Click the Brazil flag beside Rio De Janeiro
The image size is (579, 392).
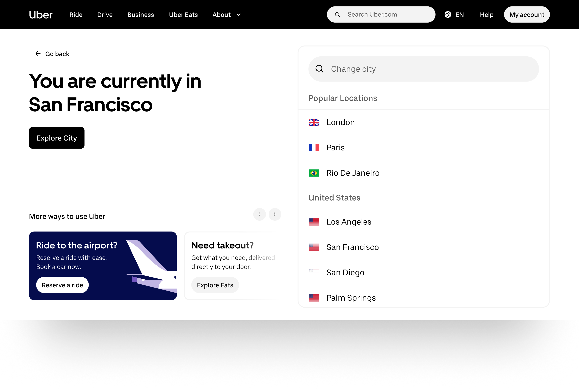(314, 173)
